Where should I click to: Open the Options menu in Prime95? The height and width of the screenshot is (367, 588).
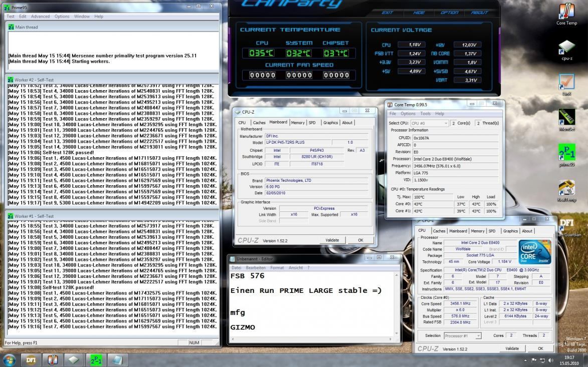[x=62, y=17]
